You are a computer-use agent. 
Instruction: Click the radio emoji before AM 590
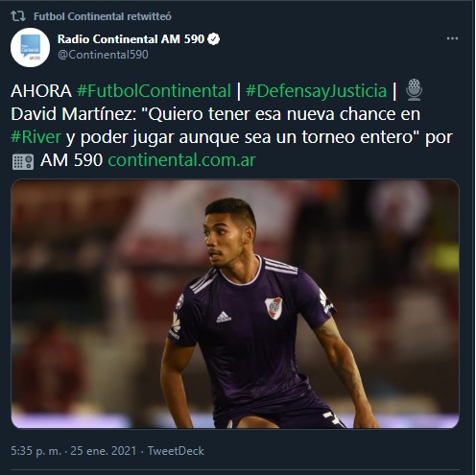point(23,161)
